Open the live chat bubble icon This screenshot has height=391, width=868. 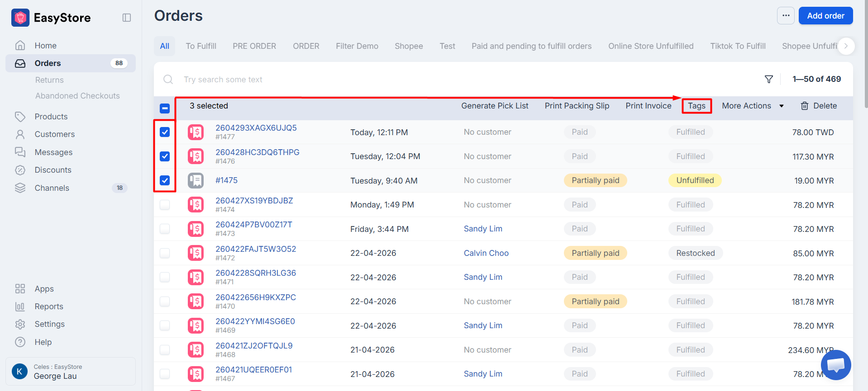point(836,365)
